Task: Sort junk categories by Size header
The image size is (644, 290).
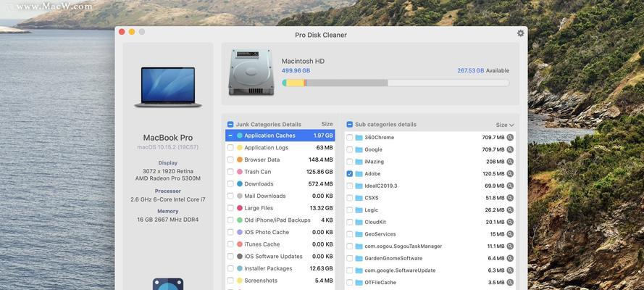Action: [327, 124]
